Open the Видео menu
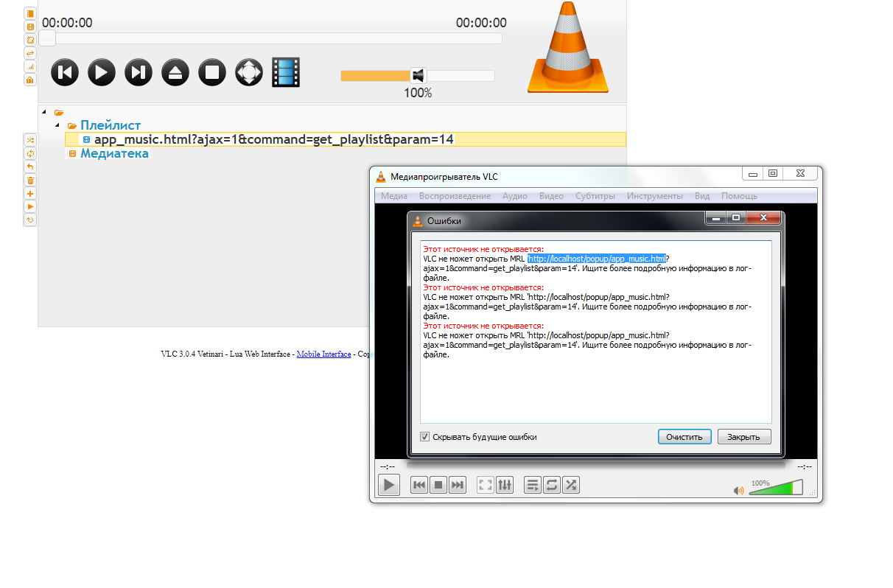The width and height of the screenshot is (893, 588). (551, 196)
